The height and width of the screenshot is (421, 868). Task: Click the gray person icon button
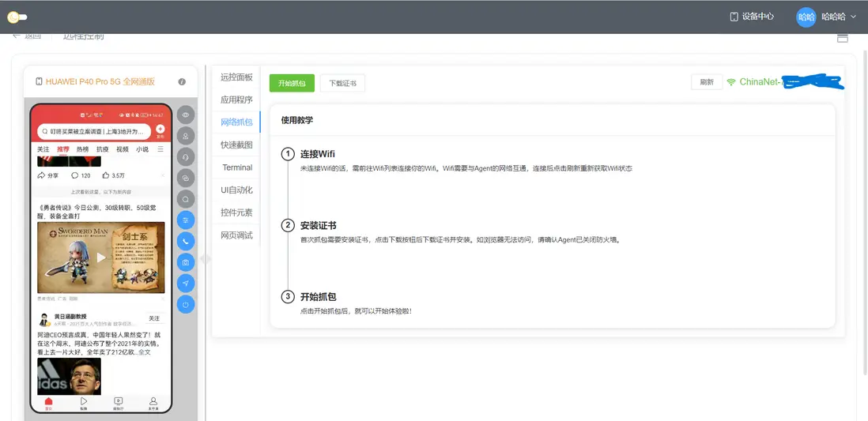pyautogui.click(x=186, y=136)
